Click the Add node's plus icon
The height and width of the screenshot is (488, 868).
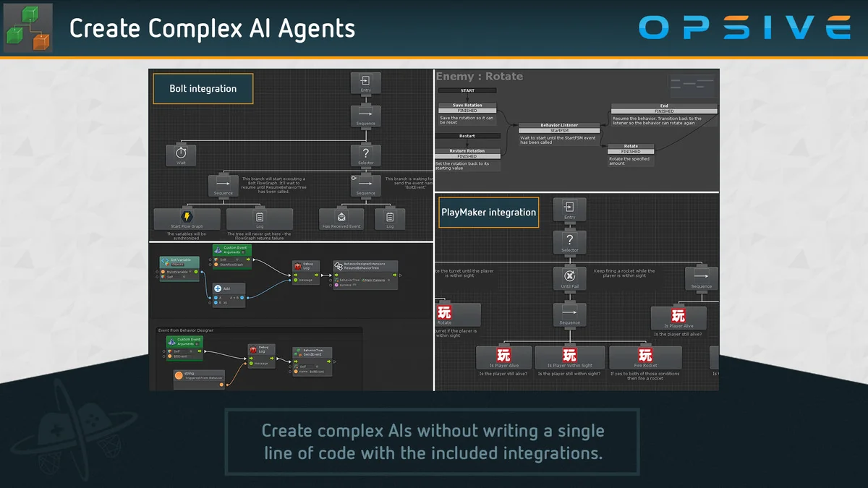tap(216, 288)
